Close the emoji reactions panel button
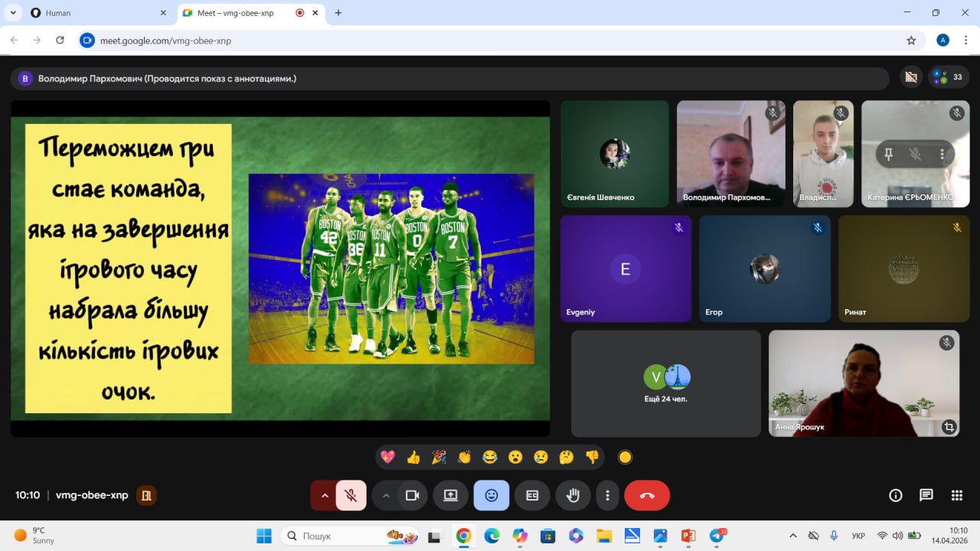980x551 pixels. tap(492, 495)
